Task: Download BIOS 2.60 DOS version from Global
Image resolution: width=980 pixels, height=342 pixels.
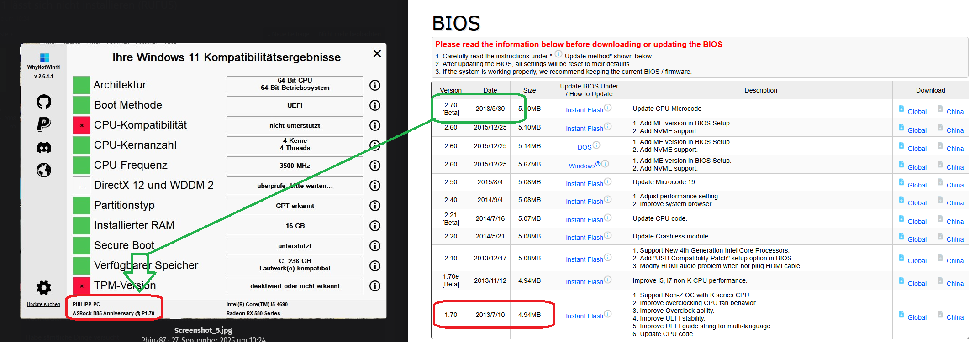Action: click(917, 149)
